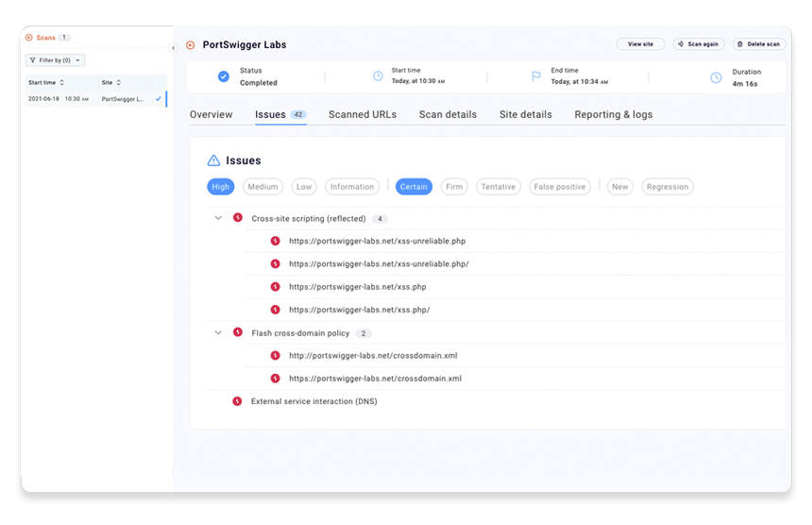812x525 pixels.
Task: Click the End time flag icon
Action: pyautogui.click(x=536, y=76)
